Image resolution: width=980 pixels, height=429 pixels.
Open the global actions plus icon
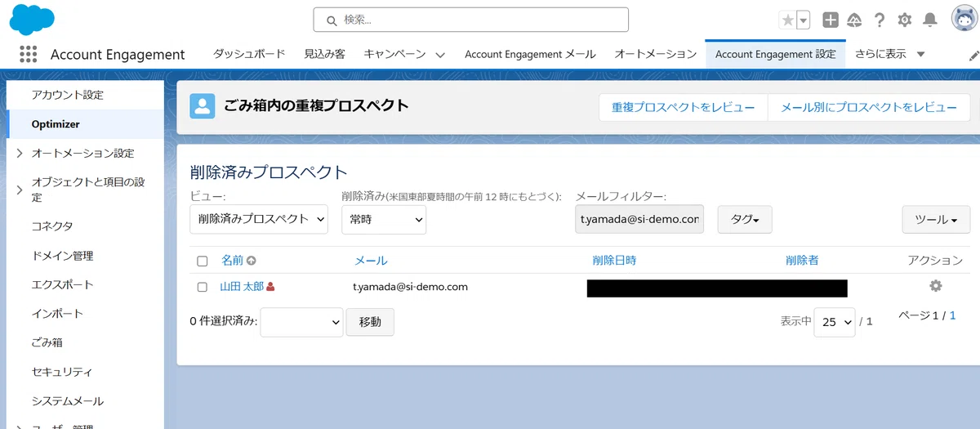tap(830, 20)
